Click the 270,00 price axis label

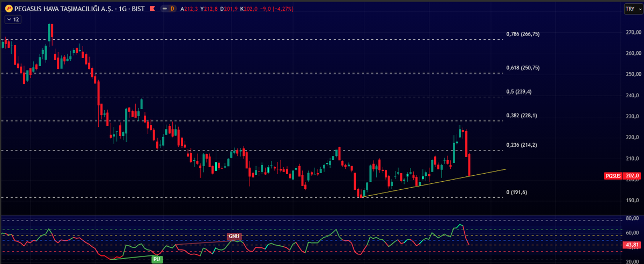coord(633,32)
